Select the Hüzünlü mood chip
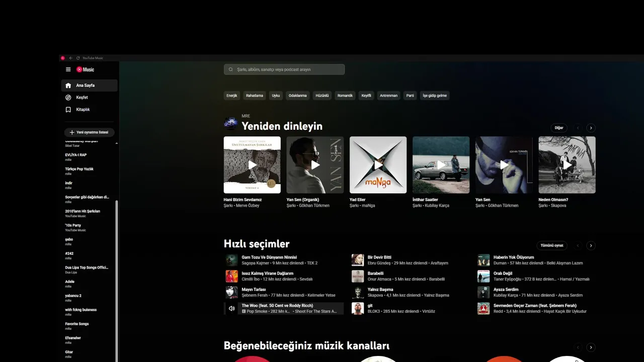The width and height of the screenshot is (644, 362). 322,96
